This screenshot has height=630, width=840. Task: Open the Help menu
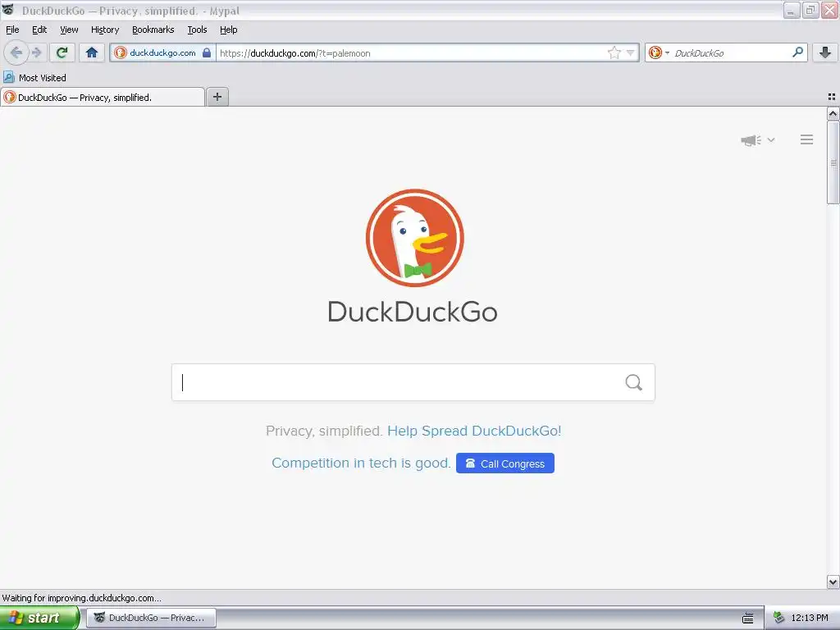click(x=229, y=30)
